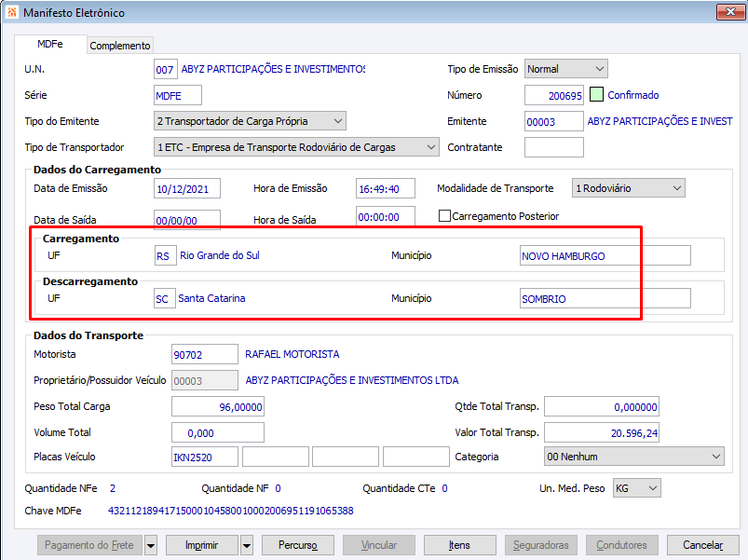Click the Condutores button
The width and height of the screenshot is (748, 560).
click(x=621, y=545)
